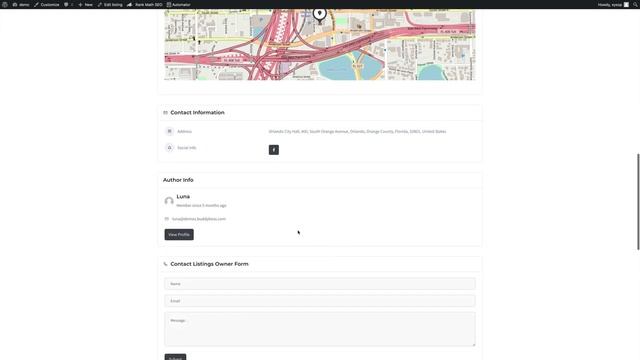Open the demo site menu
The width and height of the screenshot is (640, 360).
tap(21, 4)
